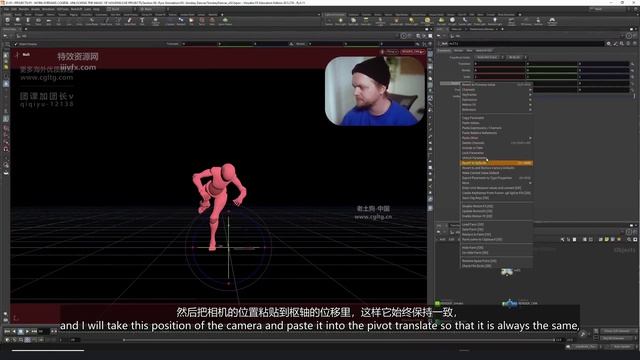The width and height of the screenshot is (640, 360).
Task: Create a Box from the shelf
Action: click(7, 21)
